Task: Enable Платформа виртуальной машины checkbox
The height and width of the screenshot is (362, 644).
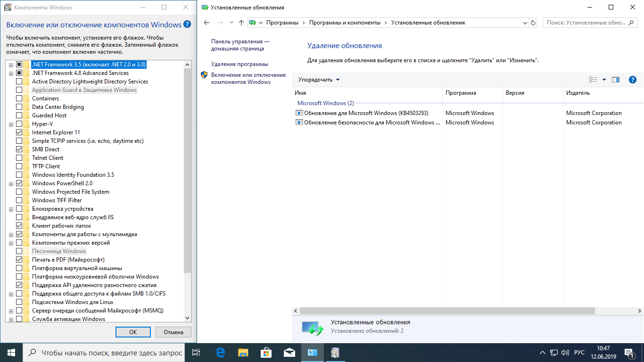Action: 19,268
